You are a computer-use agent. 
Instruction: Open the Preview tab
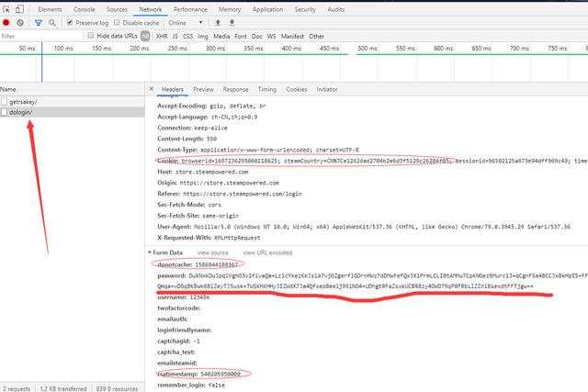(x=203, y=89)
